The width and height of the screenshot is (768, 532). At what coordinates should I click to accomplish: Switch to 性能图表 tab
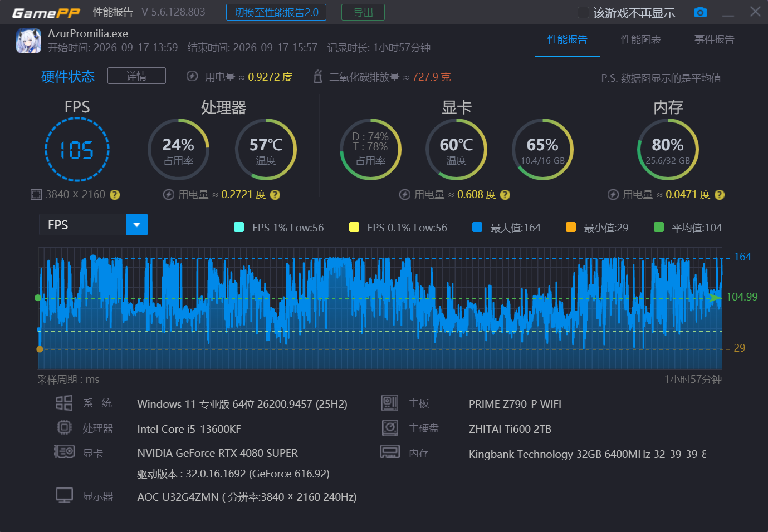click(641, 40)
